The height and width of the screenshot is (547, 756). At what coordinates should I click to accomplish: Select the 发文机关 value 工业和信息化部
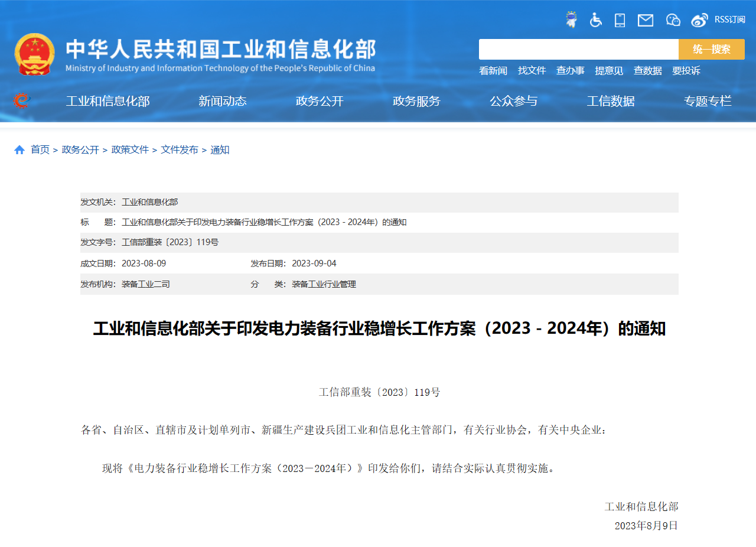coord(149,202)
